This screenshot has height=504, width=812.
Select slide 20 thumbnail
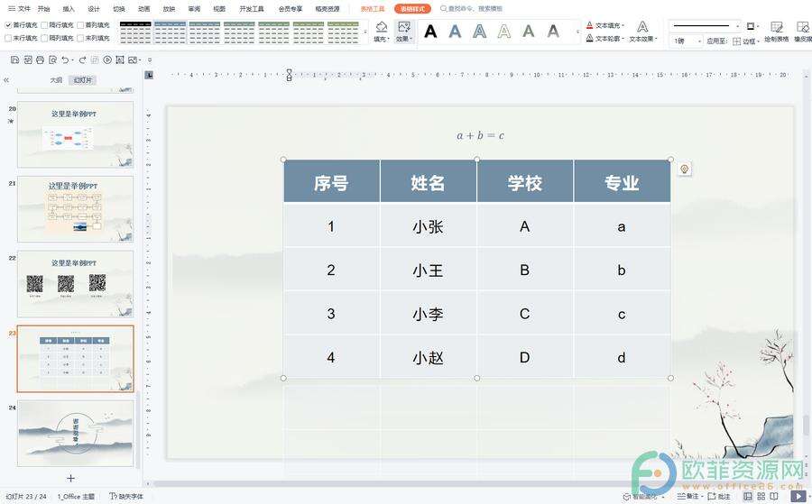tap(75, 134)
